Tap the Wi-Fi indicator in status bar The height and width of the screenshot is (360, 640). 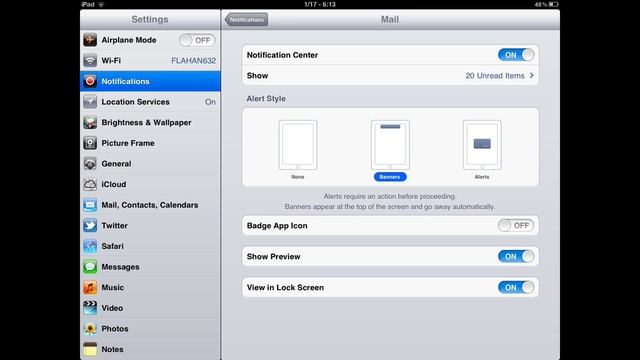(x=101, y=4)
